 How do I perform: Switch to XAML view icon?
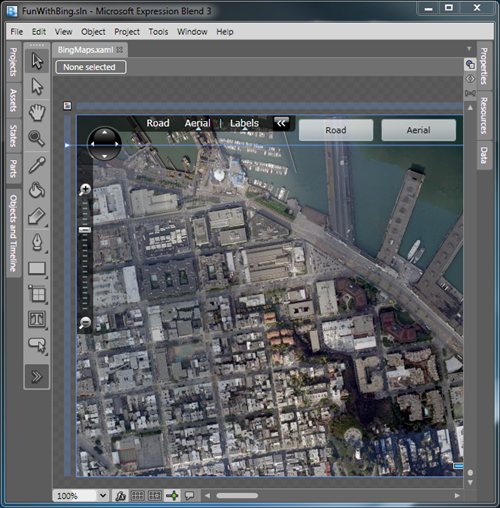point(470,79)
